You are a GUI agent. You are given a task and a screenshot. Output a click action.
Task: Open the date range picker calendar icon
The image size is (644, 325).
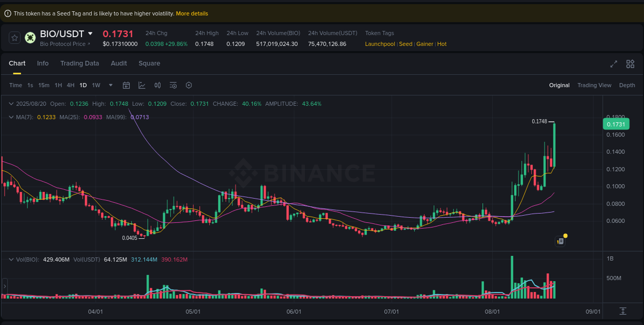pyautogui.click(x=126, y=85)
